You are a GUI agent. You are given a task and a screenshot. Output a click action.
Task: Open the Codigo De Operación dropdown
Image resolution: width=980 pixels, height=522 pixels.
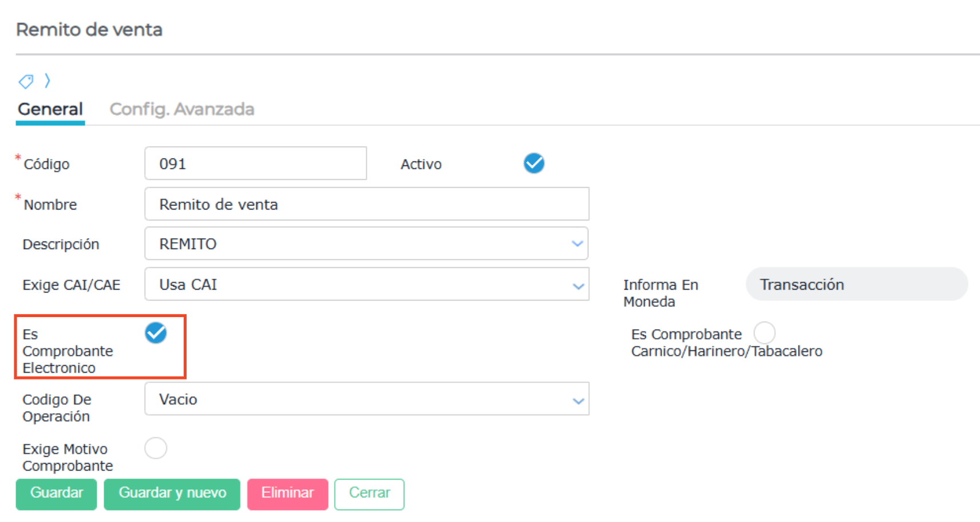pyautogui.click(x=366, y=399)
